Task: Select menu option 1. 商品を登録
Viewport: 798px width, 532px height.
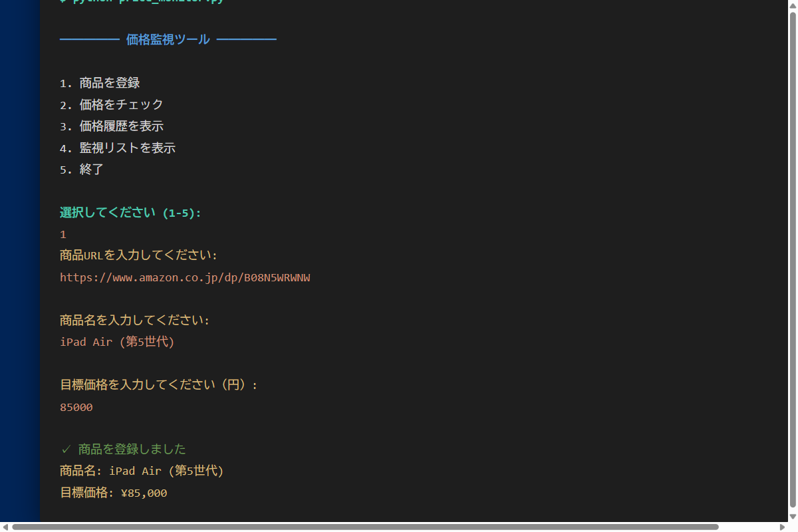Action: (x=100, y=83)
